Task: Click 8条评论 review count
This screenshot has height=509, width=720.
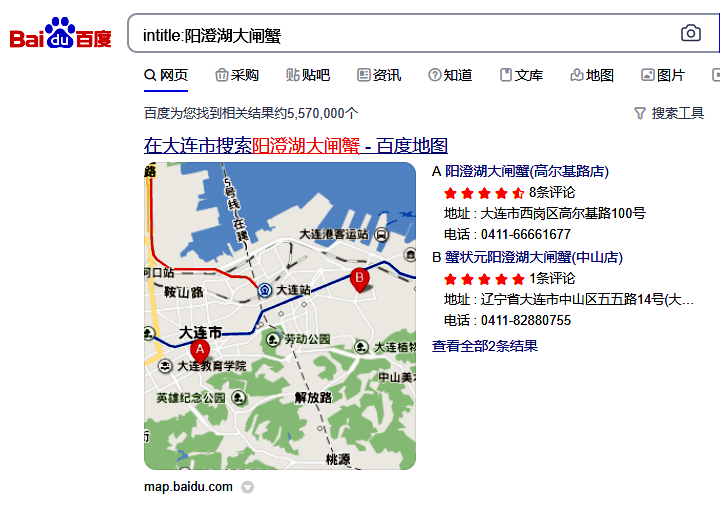Action: click(x=551, y=192)
